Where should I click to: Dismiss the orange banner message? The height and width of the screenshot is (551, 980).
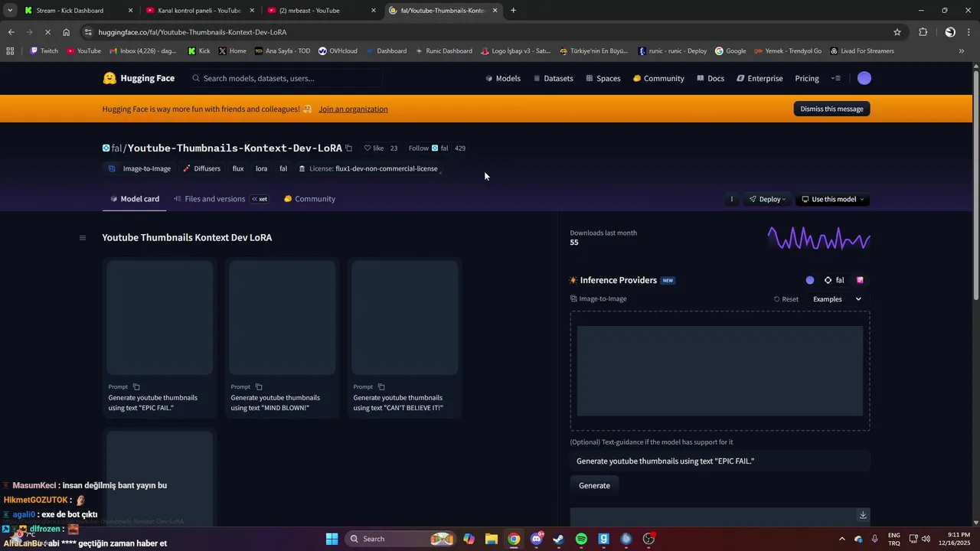click(x=831, y=109)
